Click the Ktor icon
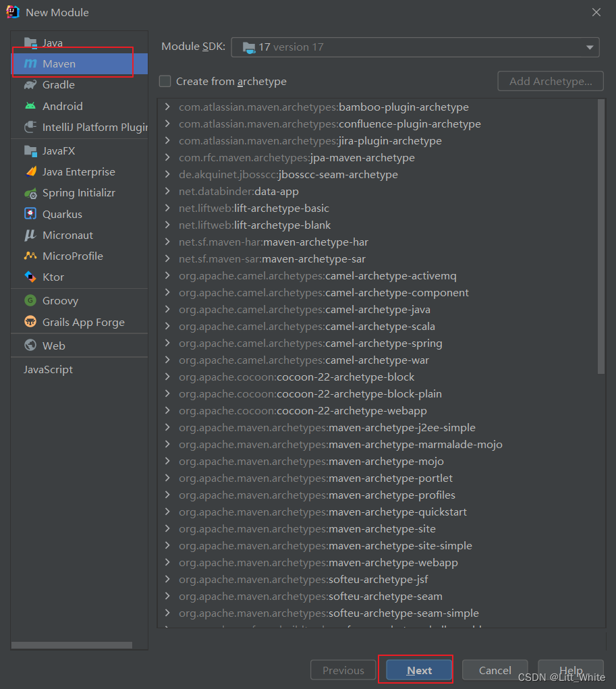Image resolution: width=616 pixels, height=689 pixels. pyautogui.click(x=30, y=277)
